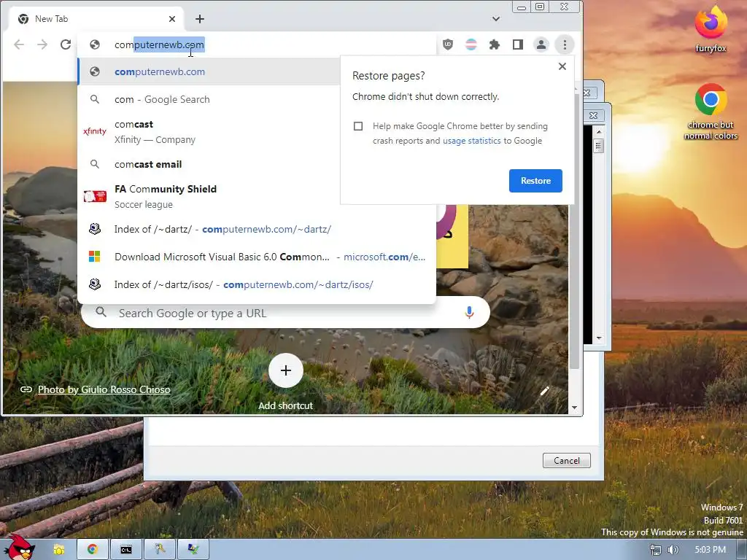Switch to Chrome in the taskbar

pos(93,550)
